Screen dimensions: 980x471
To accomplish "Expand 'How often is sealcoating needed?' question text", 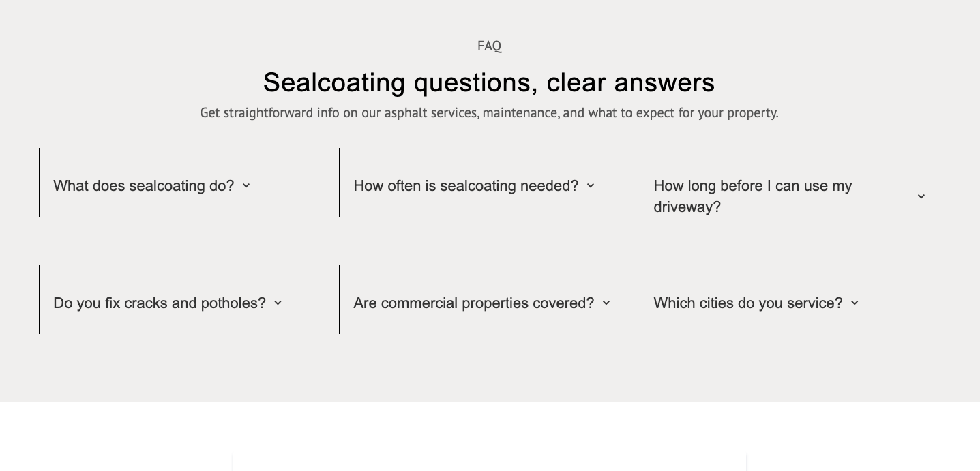I will (x=465, y=186).
